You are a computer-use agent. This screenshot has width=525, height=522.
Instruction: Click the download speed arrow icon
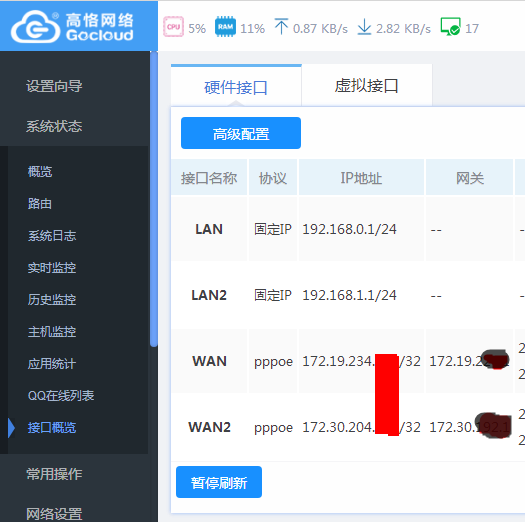tap(364, 26)
